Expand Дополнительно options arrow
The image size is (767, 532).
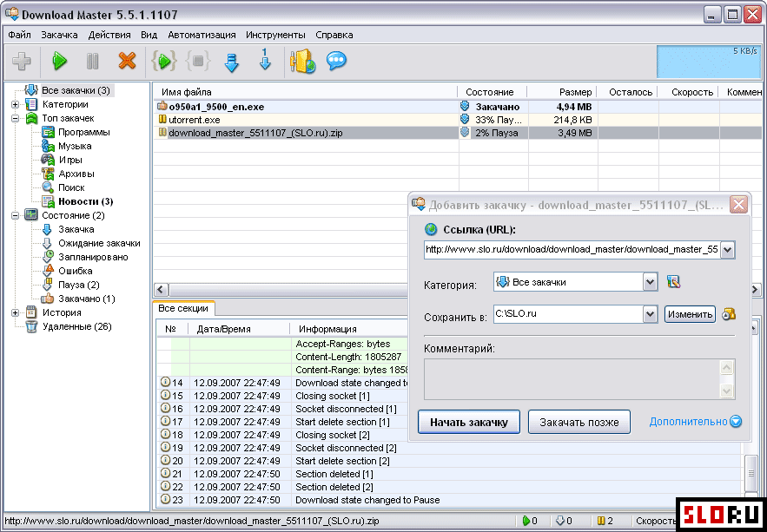[736, 422]
